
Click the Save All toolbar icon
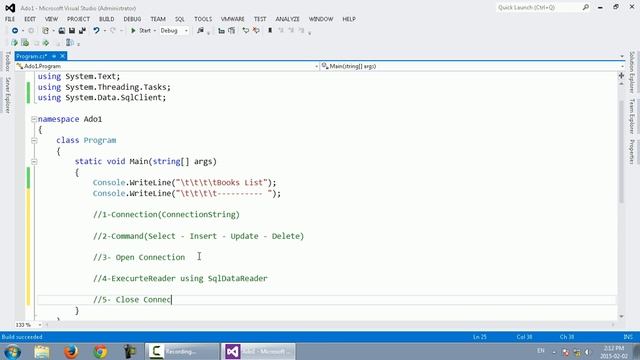[82, 31]
